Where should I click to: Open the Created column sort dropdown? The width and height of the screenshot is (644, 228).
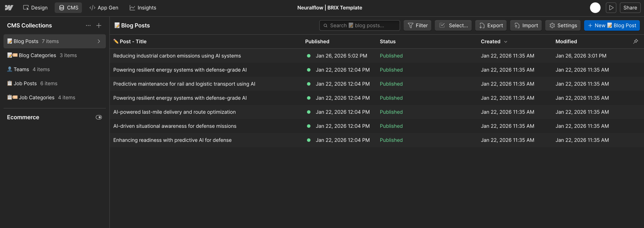506,42
